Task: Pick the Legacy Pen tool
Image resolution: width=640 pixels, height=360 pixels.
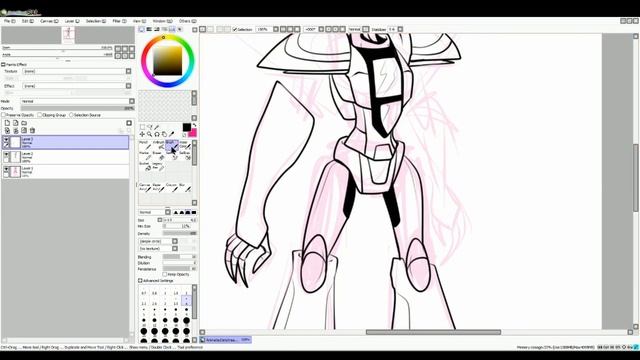Action: coord(158,166)
